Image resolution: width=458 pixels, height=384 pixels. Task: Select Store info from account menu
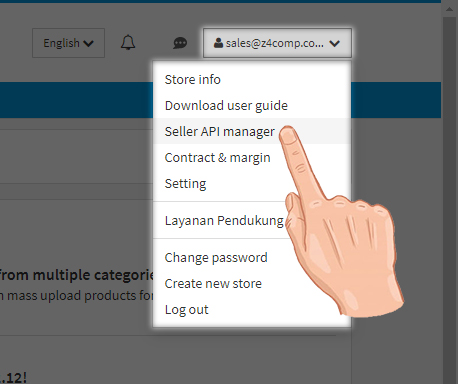point(252,79)
